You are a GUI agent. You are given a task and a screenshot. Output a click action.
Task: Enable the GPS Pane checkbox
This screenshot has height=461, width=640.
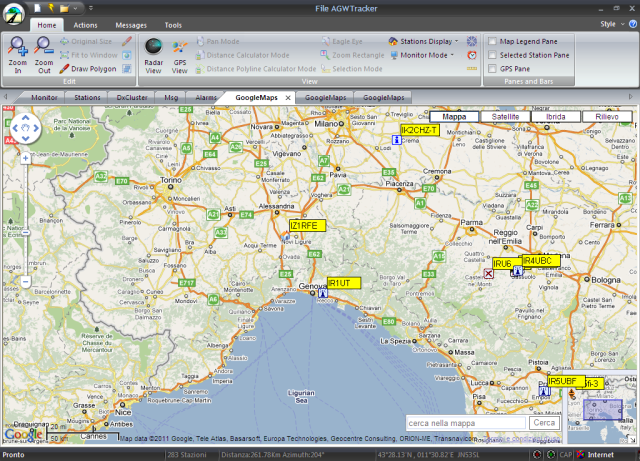pos(493,69)
